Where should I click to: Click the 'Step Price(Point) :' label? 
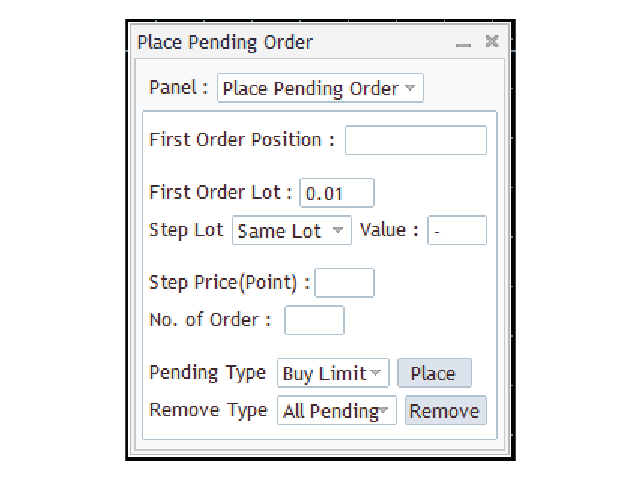pos(229,283)
